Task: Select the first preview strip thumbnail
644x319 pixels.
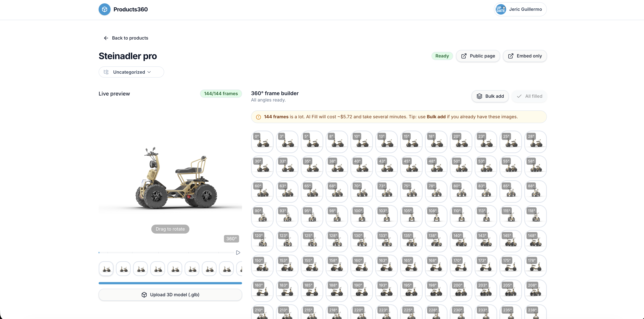Action: click(x=106, y=269)
